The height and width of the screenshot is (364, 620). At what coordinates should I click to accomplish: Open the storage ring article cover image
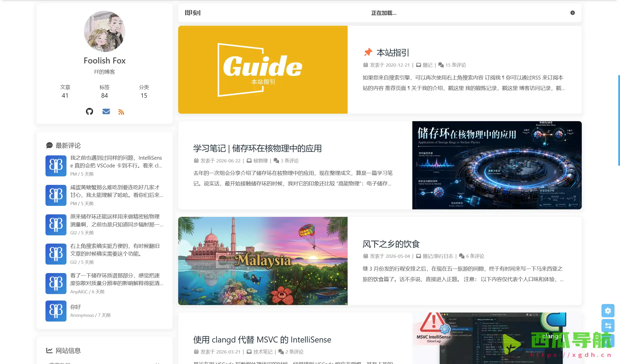point(497,165)
